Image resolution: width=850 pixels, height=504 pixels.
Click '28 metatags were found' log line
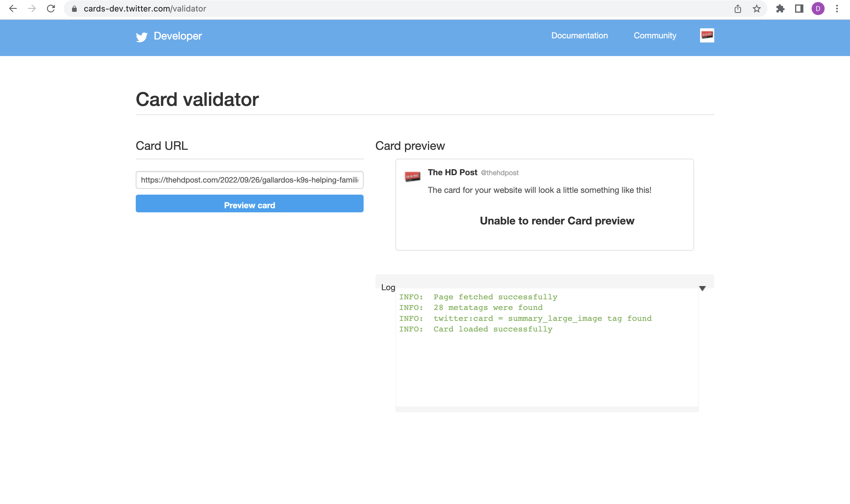471,307
